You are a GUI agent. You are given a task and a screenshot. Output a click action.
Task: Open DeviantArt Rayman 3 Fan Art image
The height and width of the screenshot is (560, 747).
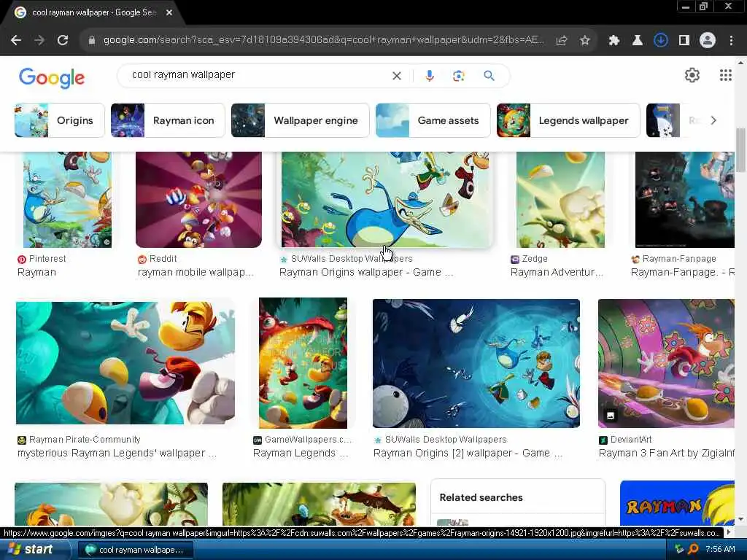(x=666, y=363)
